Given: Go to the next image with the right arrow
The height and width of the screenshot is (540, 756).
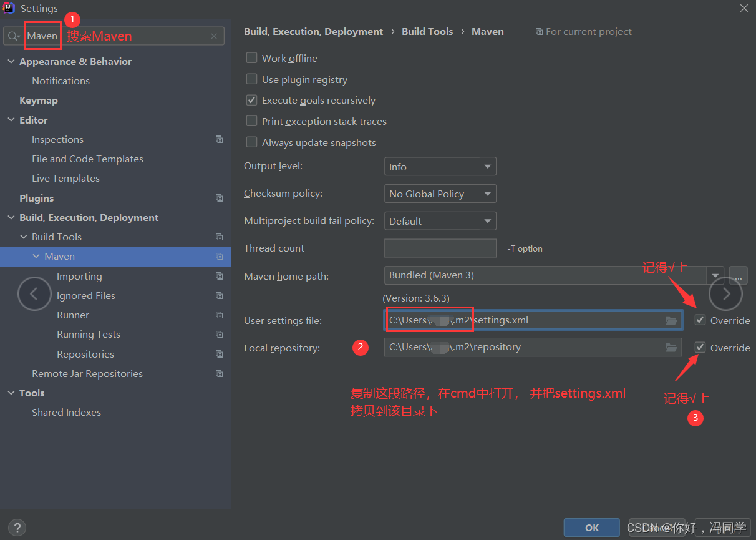Looking at the screenshot, I should click(x=725, y=293).
